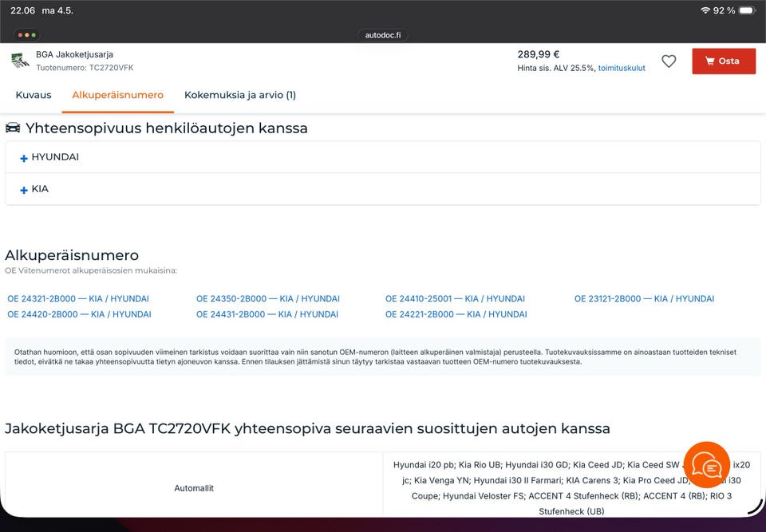Screen dimensions: 766x532
Task: Select the Alkuperäisnumero tab
Action: click(118, 95)
